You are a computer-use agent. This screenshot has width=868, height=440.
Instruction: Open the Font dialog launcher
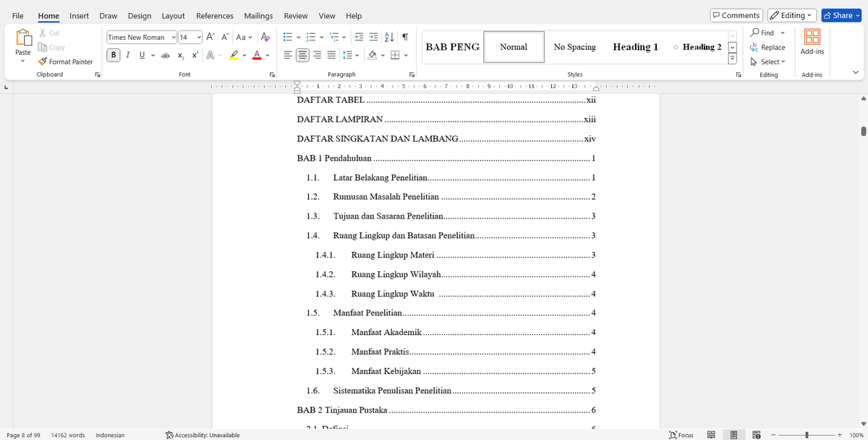point(272,75)
